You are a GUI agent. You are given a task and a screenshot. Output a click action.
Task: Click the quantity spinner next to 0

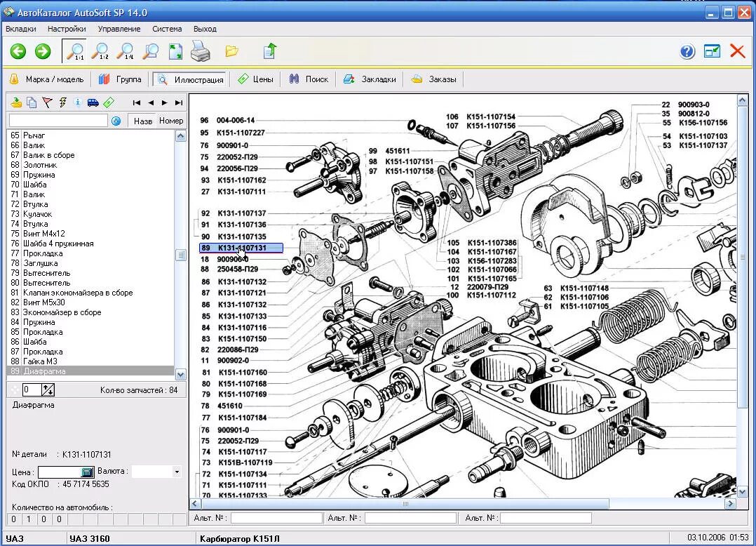coord(48,389)
